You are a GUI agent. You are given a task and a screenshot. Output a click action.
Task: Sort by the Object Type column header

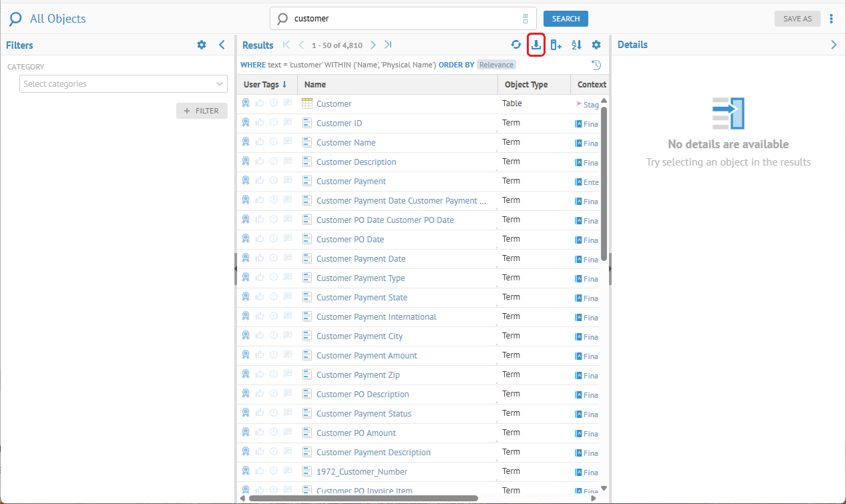point(526,85)
